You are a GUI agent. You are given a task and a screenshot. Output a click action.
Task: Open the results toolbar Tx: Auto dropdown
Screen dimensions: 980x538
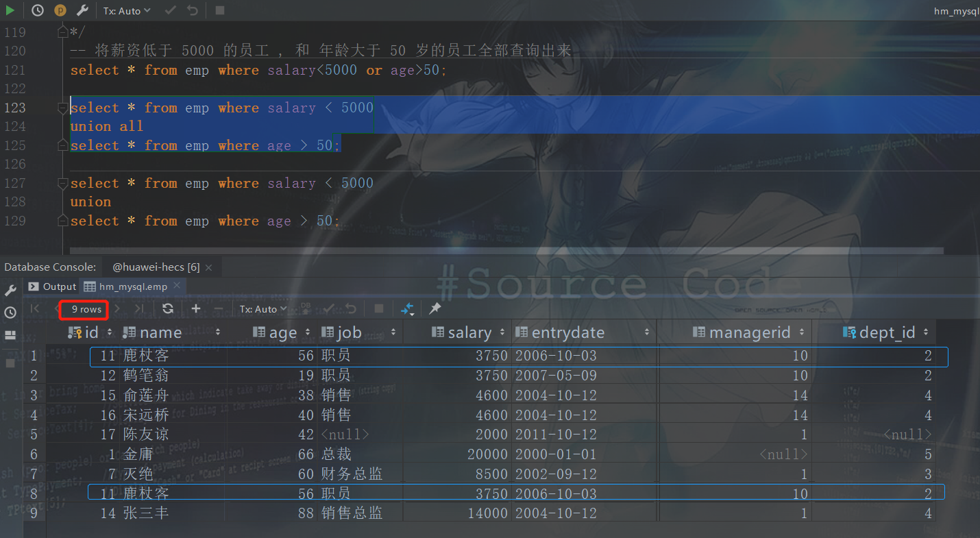coord(263,309)
